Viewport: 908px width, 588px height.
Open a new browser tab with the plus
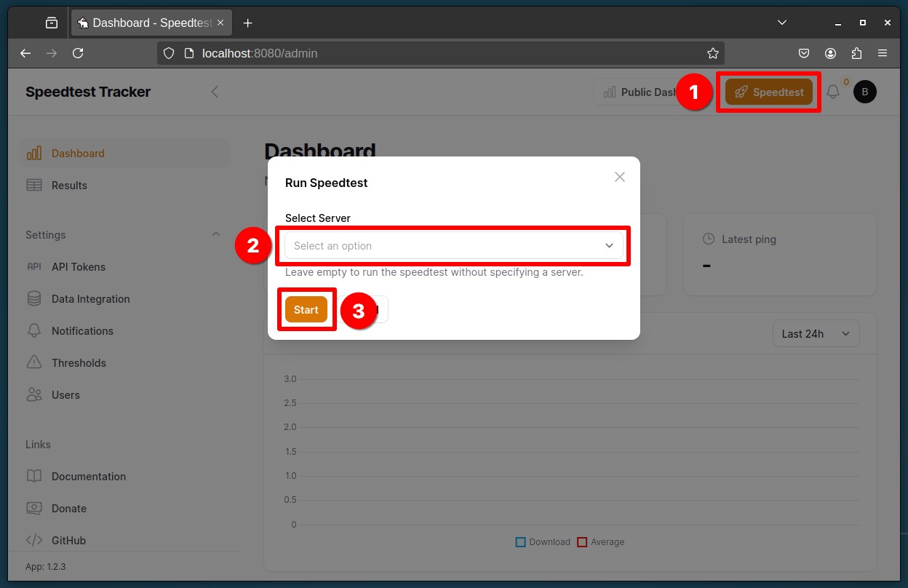point(248,23)
